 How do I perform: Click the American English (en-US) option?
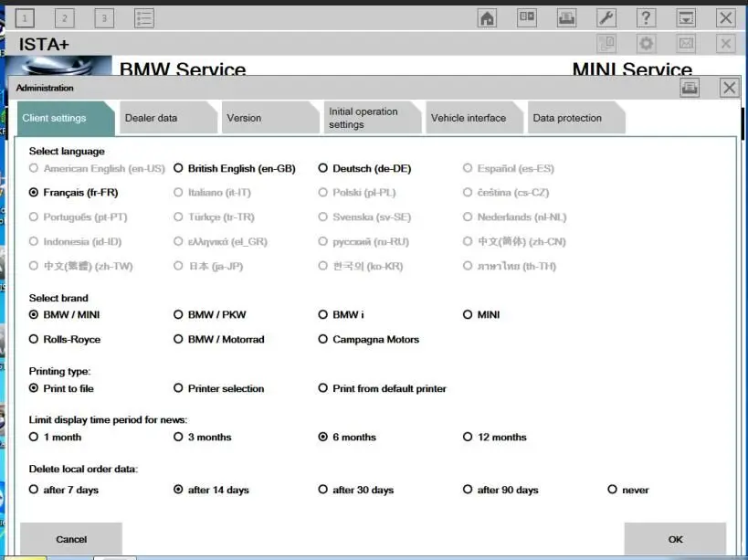tap(97, 168)
